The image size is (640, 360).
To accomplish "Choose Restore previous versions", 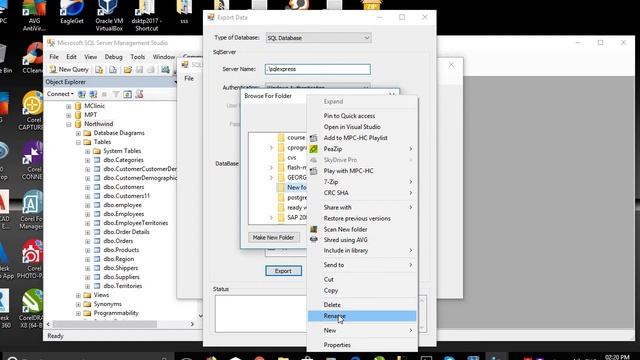I will 362,218.
